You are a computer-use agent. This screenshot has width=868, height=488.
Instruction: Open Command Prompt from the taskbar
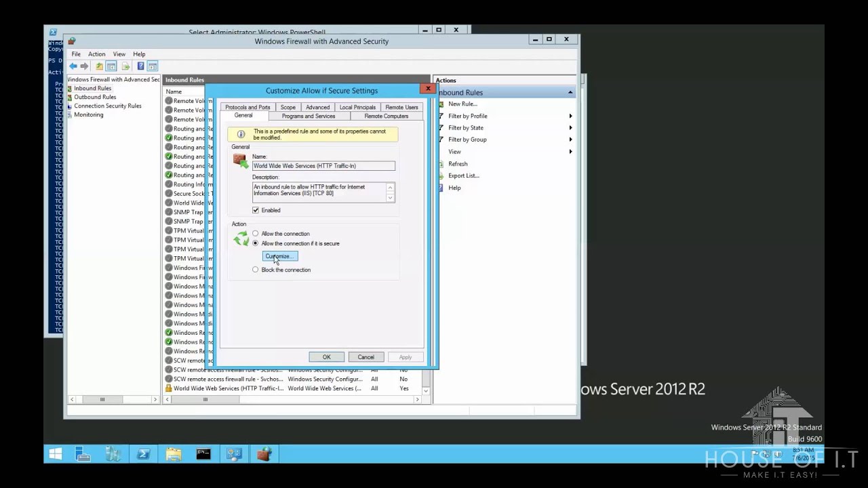point(203,454)
